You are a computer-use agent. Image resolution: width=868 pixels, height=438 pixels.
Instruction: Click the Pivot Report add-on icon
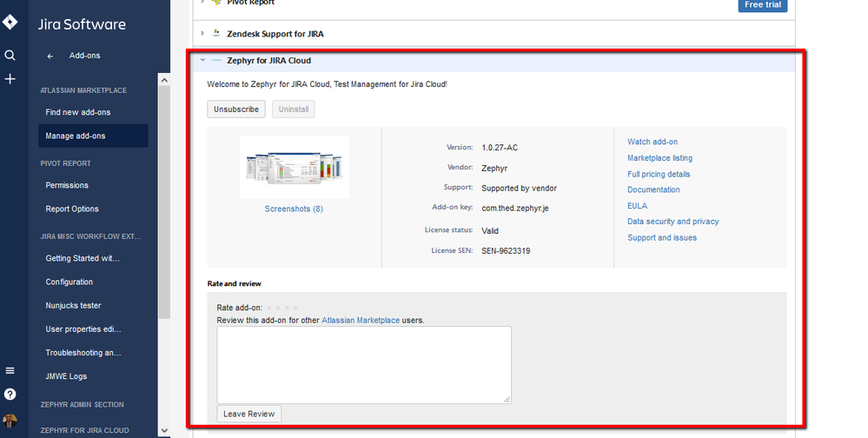tap(216, 3)
